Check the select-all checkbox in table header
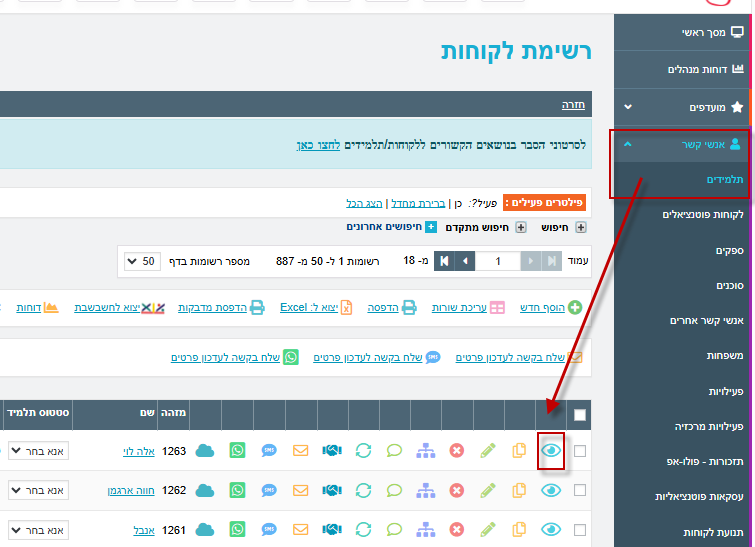Screen dimensions: 755x547 point(580,414)
